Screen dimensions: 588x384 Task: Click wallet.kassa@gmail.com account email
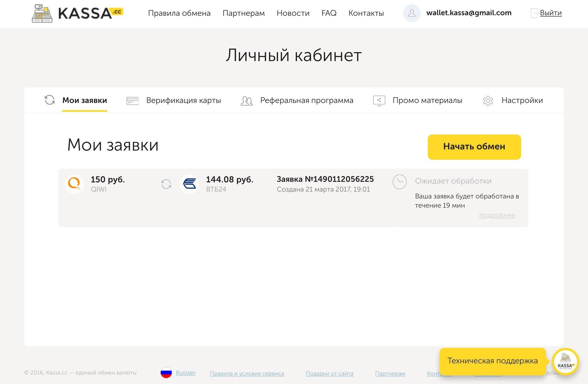click(x=469, y=13)
